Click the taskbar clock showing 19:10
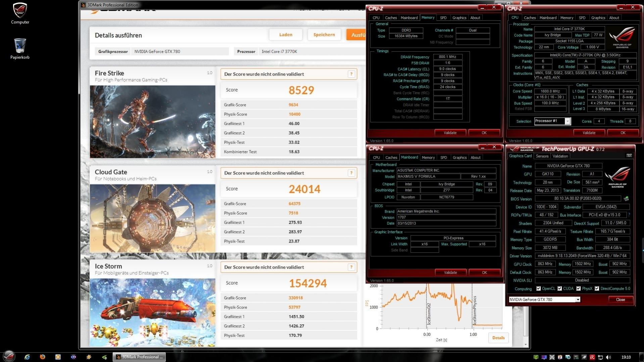Image resolution: width=644 pixels, height=362 pixels. [626, 357]
